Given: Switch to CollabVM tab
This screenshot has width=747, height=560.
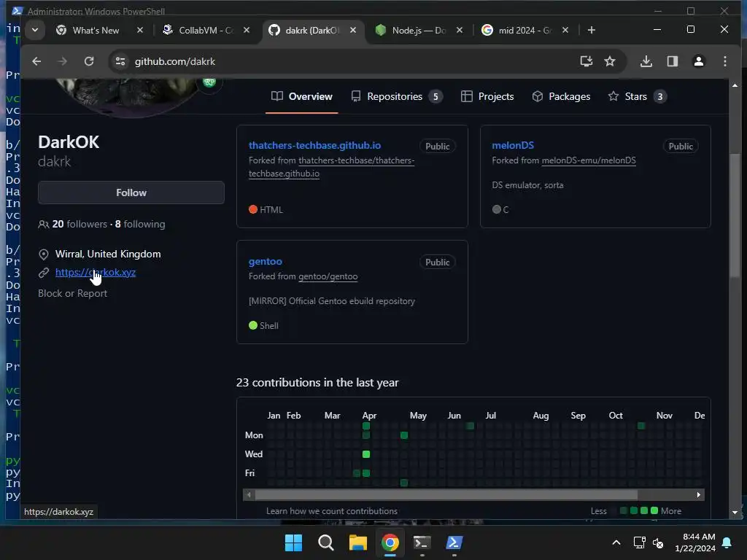Looking at the screenshot, I should click(x=205, y=31).
